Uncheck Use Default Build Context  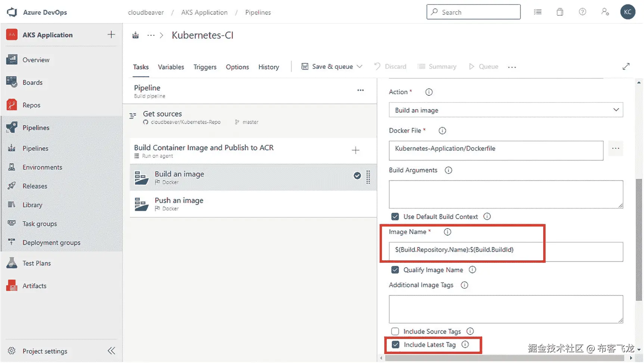coord(395,216)
